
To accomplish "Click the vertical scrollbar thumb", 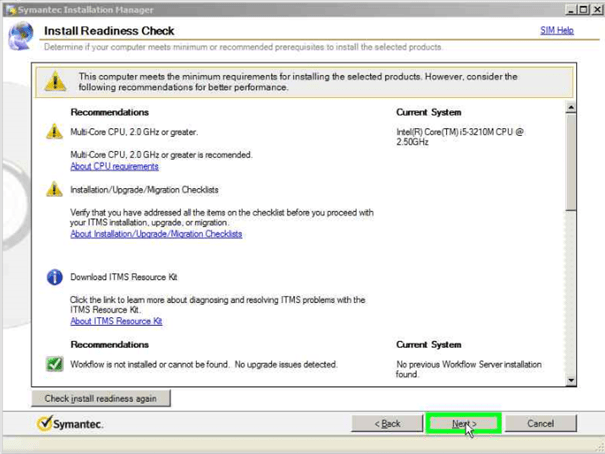I will click(x=571, y=160).
